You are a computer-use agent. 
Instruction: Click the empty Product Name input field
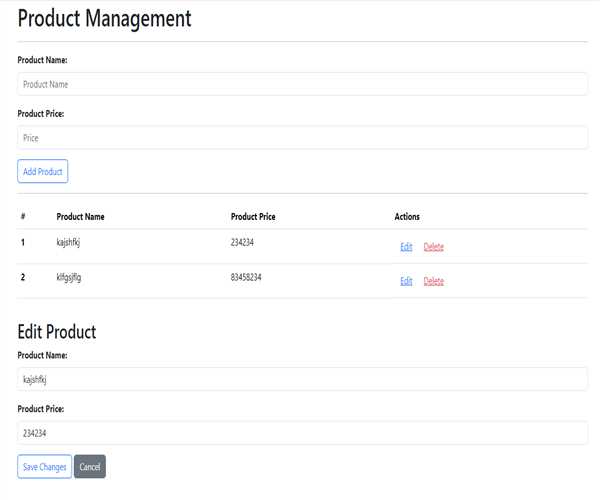[x=300, y=84]
